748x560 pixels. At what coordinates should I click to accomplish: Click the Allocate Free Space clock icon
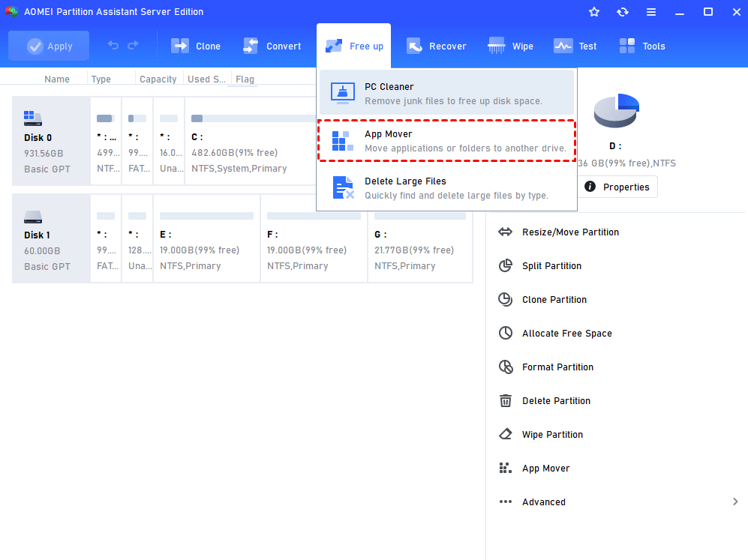505,333
